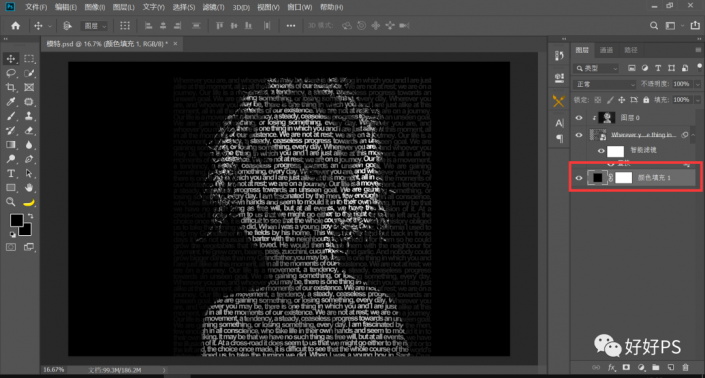The image size is (705, 378).
Task: Select the Zoom tool in toolbox
Action: (11, 202)
